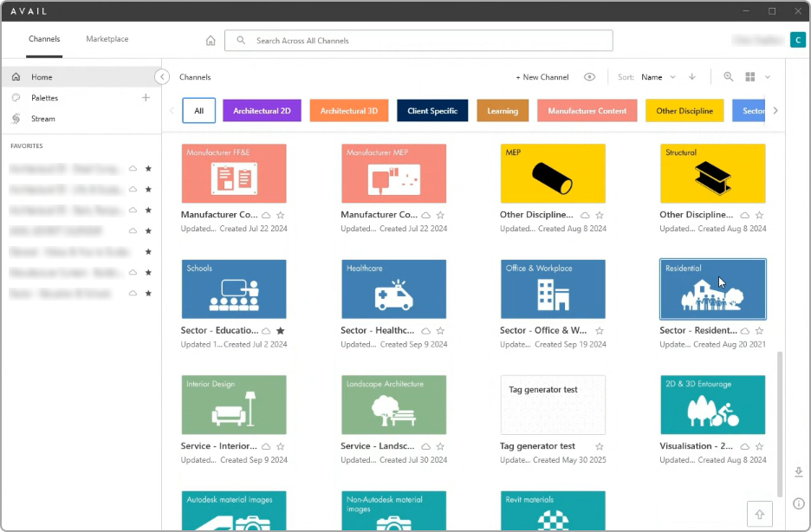Open the Sort by Name dropdown
Screen dimensions: 811x532
(x=658, y=77)
